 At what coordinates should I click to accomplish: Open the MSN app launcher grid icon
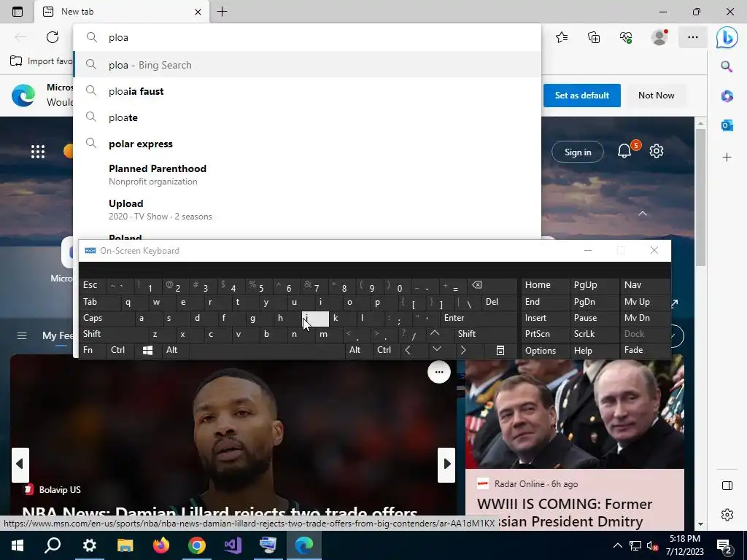click(38, 152)
